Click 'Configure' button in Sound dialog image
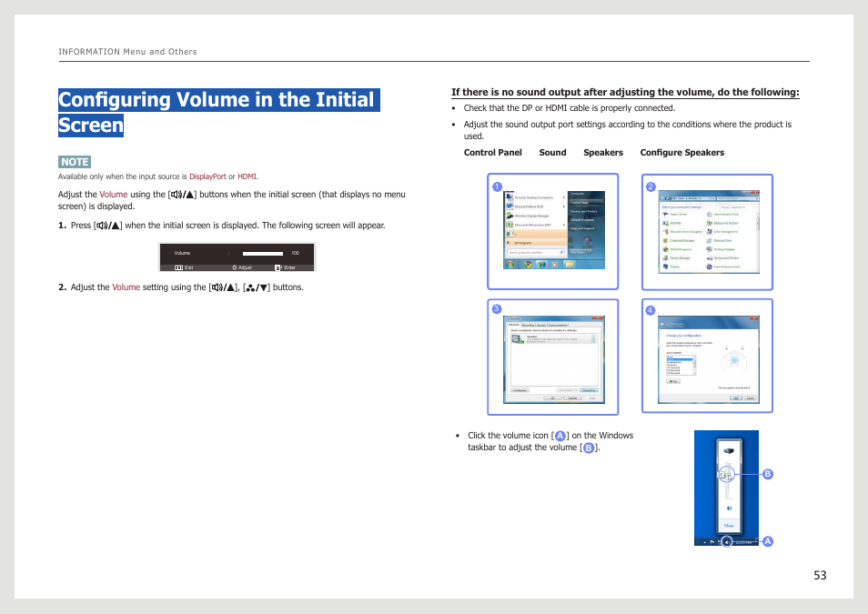Image resolution: width=868 pixels, height=614 pixels. [x=520, y=390]
